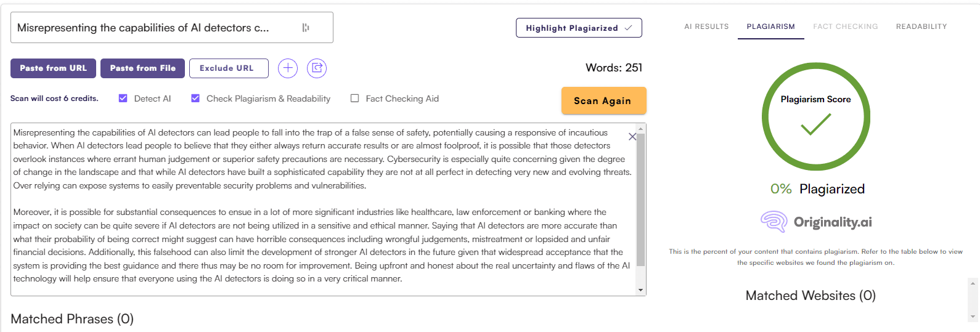Click the Paste from URL button

tap(53, 68)
